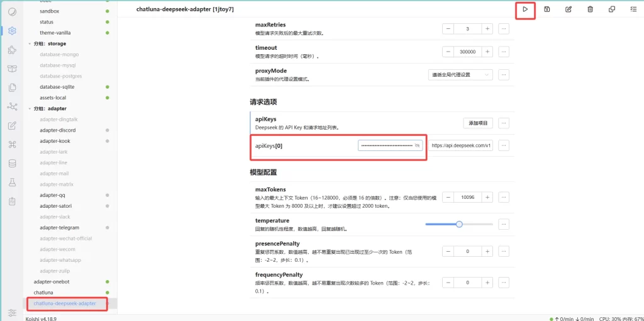The image size is (644, 321).
Task: Open plugin configuration gear icon in sidebar
Action: click(12, 30)
